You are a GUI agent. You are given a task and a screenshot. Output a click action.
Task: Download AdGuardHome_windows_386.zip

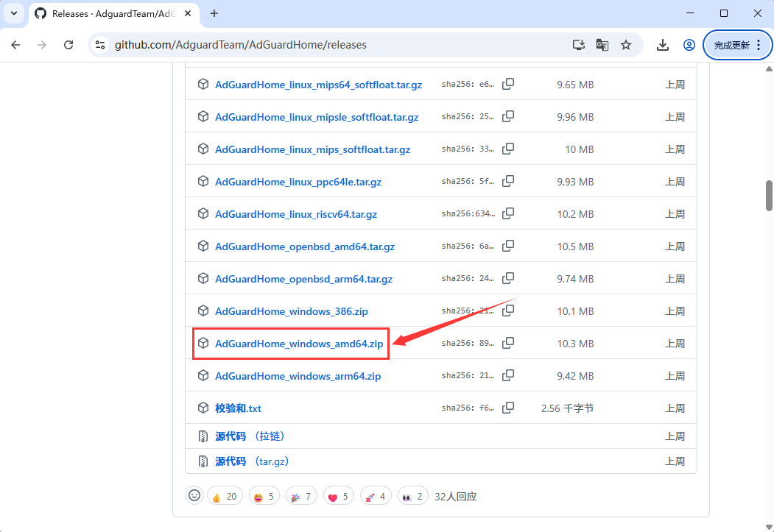click(292, 311)
